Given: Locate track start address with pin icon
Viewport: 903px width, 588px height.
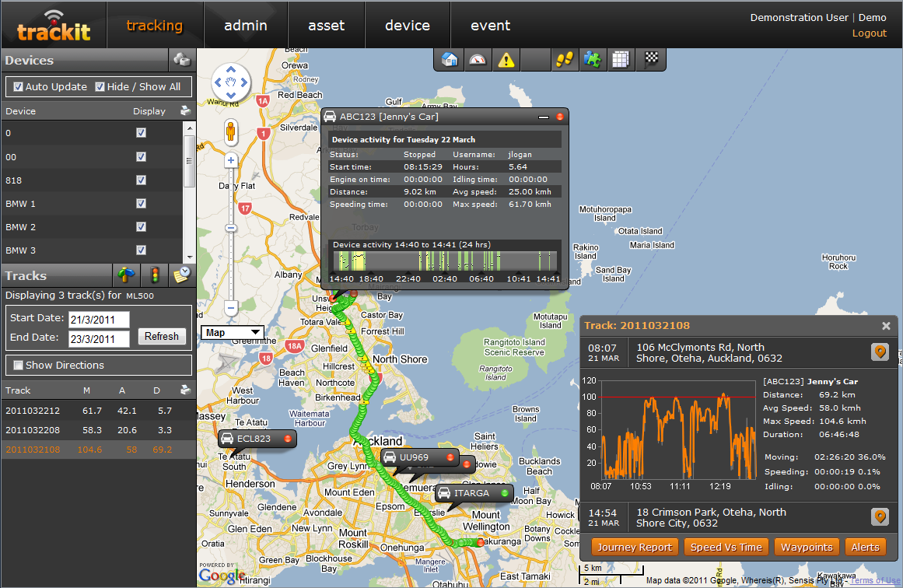Looking at the screenshot, I should point(880,352).
